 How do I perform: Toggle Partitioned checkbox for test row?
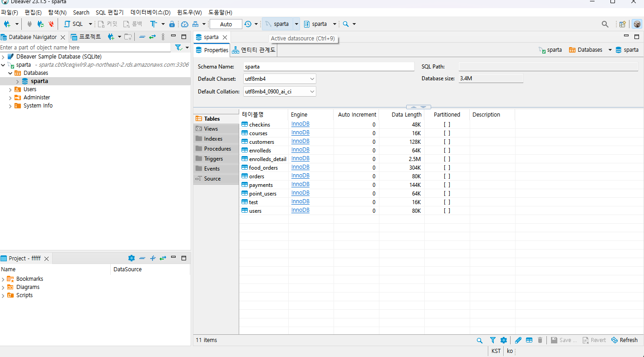click(x=447, y=202)
